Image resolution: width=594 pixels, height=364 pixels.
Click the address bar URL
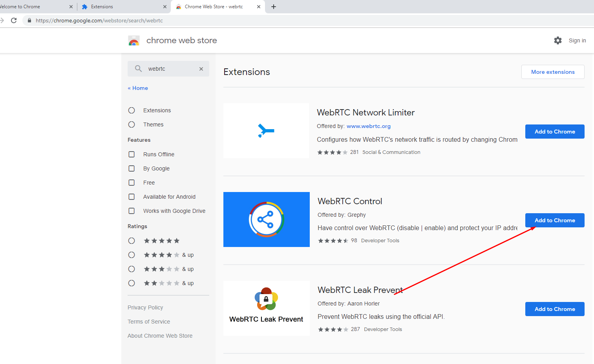[99, 20]
